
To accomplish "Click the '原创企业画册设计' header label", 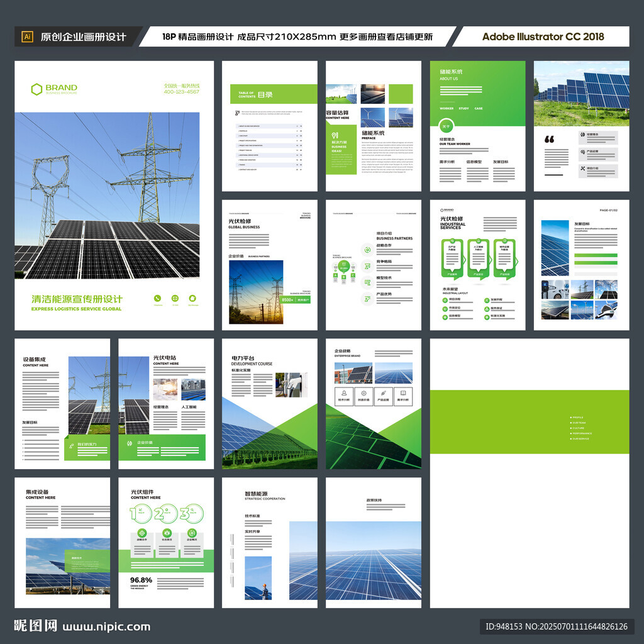I will 84,37.
